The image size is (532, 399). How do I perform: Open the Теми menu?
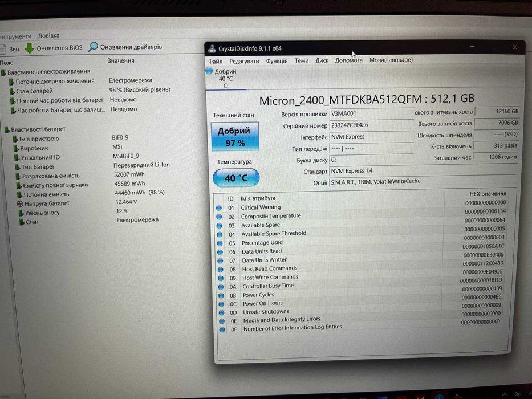(x=301, y=60)
